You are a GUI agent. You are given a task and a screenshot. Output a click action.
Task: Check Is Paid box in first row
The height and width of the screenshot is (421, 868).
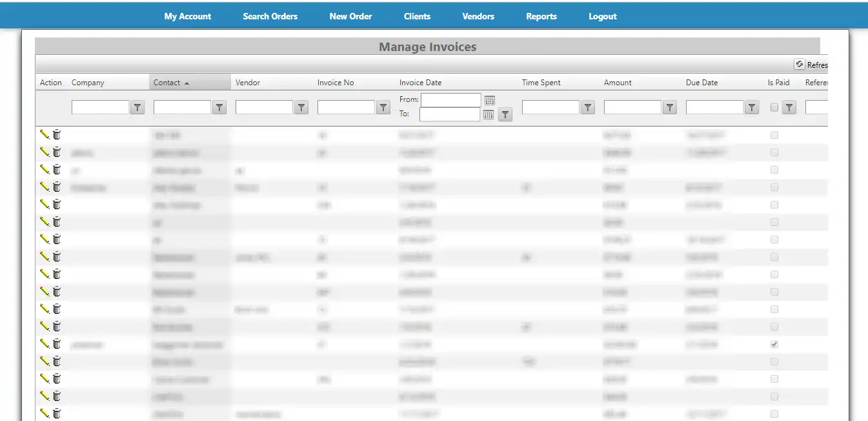click(774, 135)
